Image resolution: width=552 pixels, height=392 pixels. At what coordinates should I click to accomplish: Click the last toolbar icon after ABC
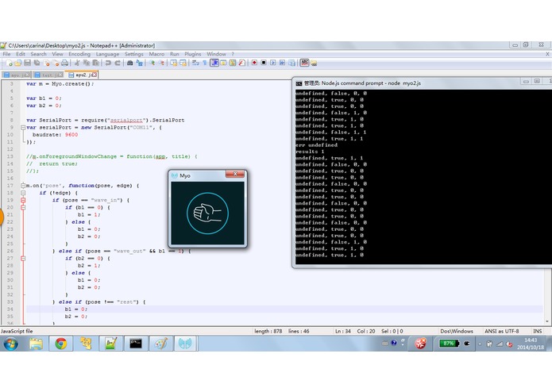click(314, 63)
